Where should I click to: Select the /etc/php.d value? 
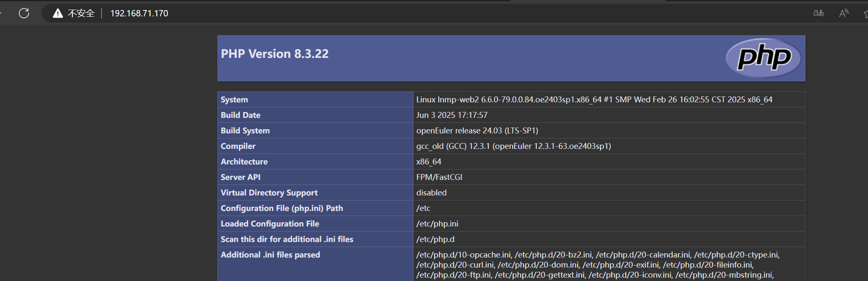(435, 239)
